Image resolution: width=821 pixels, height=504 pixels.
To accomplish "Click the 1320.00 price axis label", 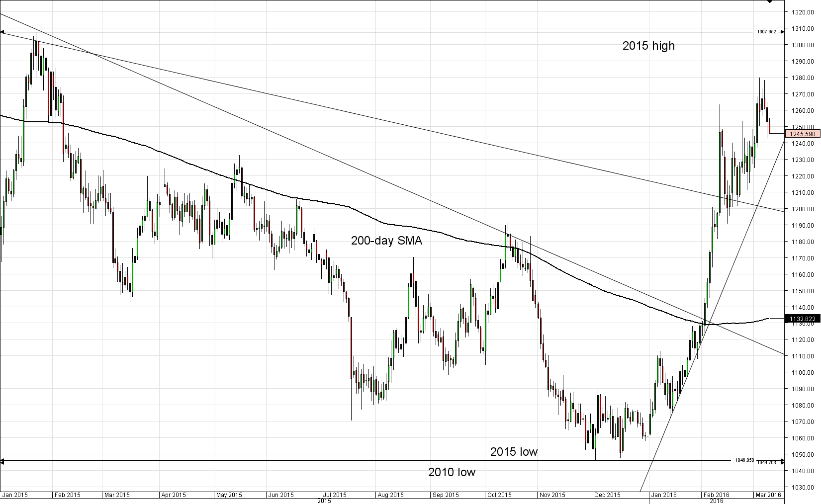I will (x=804, y=12).
